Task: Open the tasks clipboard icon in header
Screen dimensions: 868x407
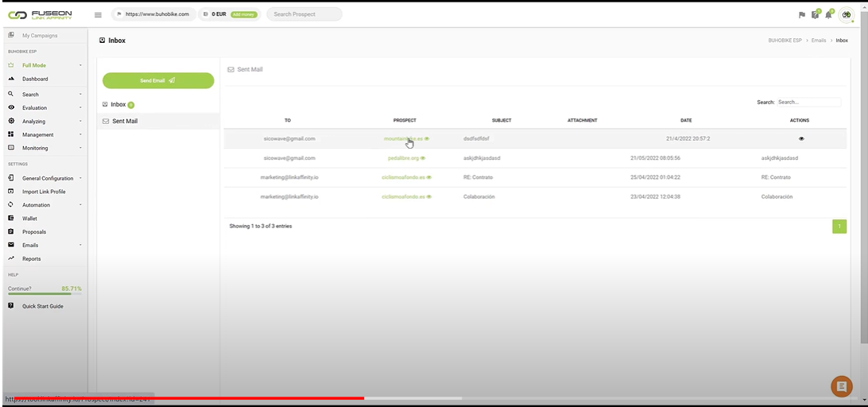Action: [x=816, y=15]
